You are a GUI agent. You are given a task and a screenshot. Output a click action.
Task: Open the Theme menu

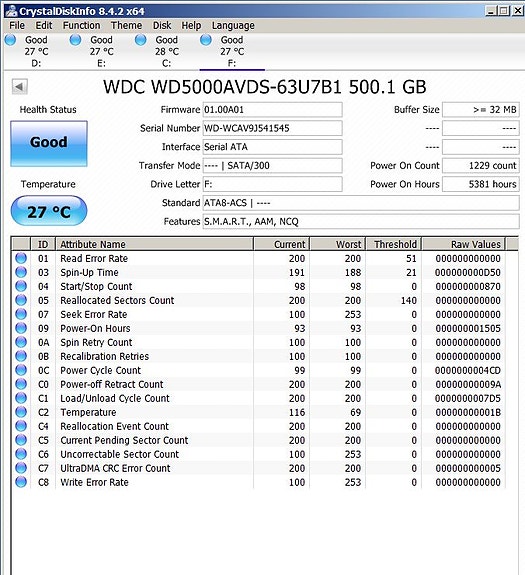click(x=126, y=25)
